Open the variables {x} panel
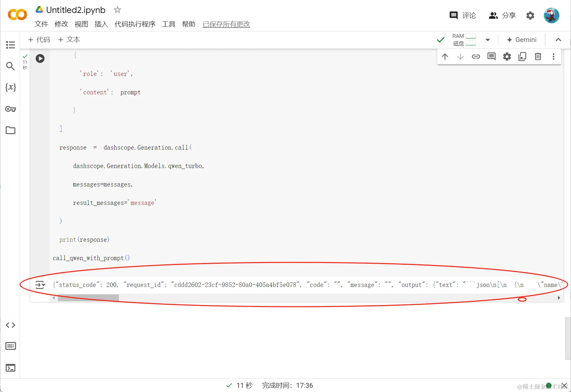This screenshot has height=392, width=571. coord(10,87)
